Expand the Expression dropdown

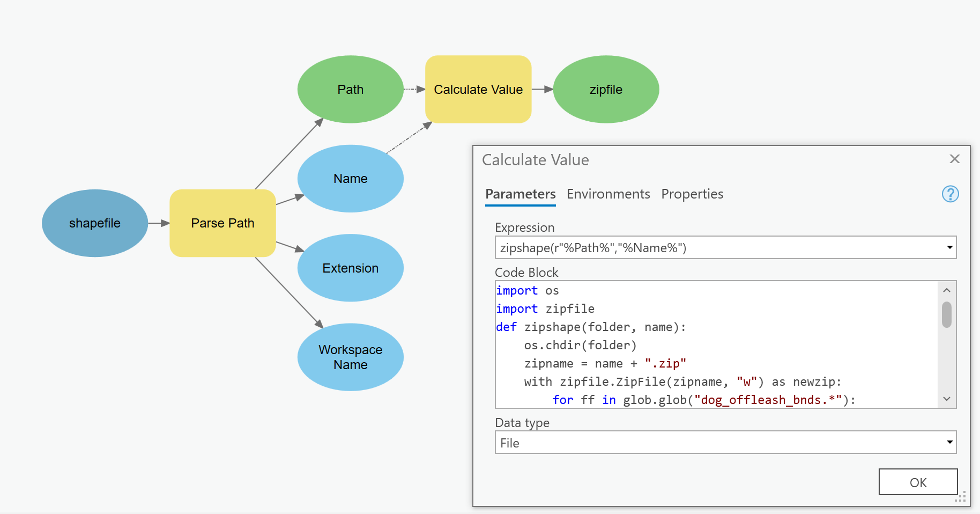click(x=949, y=247)
